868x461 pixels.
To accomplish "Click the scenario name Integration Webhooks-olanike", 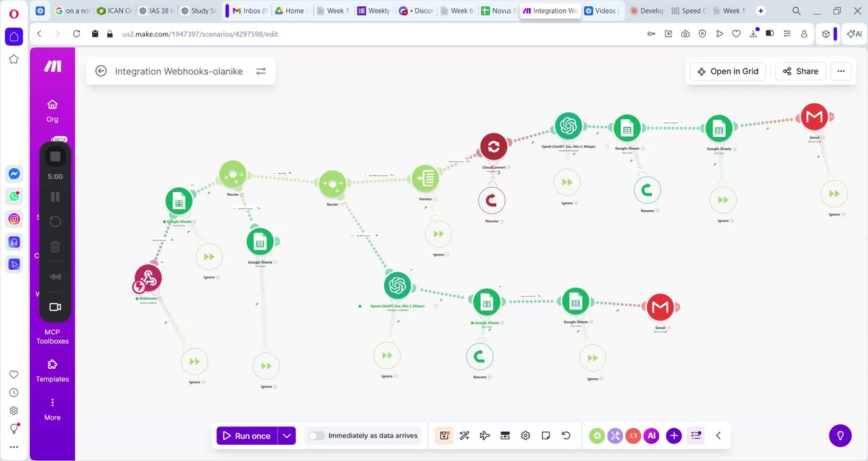I will [178, 71].
